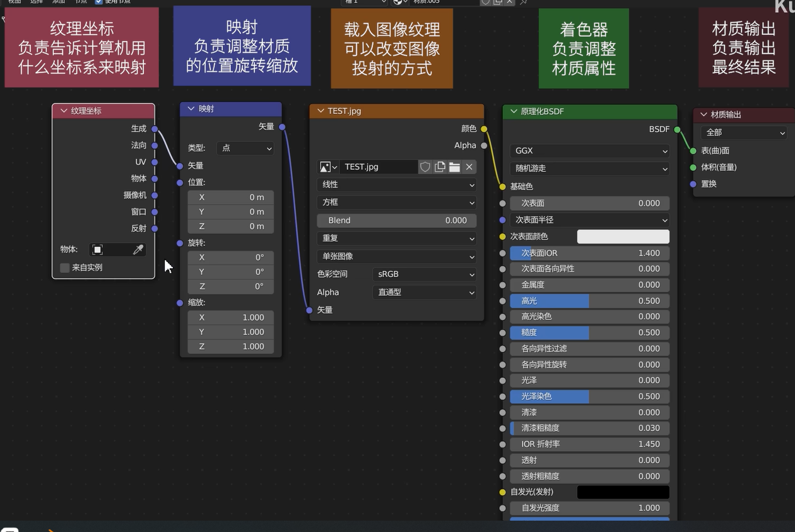795x532 pixels.
Task: Collapse the 映射 node
Action: click(x=191, y=109)
